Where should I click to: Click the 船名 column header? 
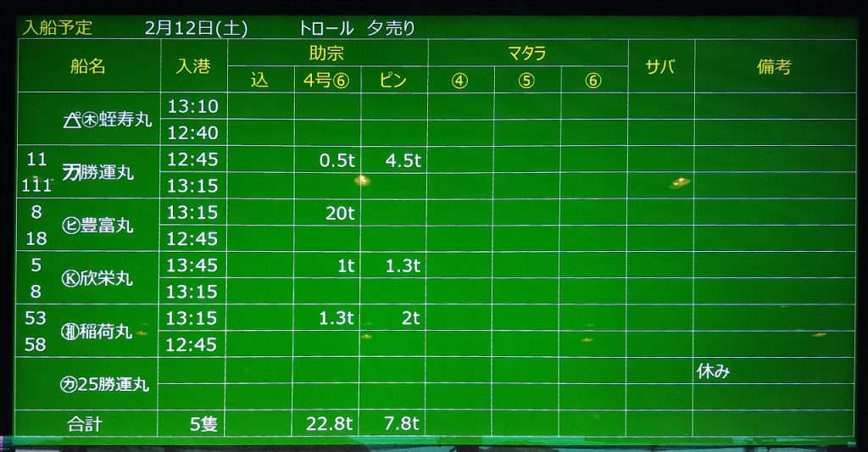pos(88,66)
